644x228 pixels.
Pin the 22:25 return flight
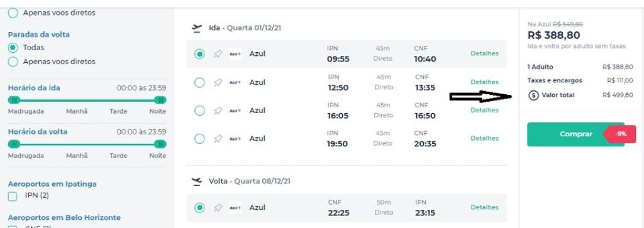[218, 208]
